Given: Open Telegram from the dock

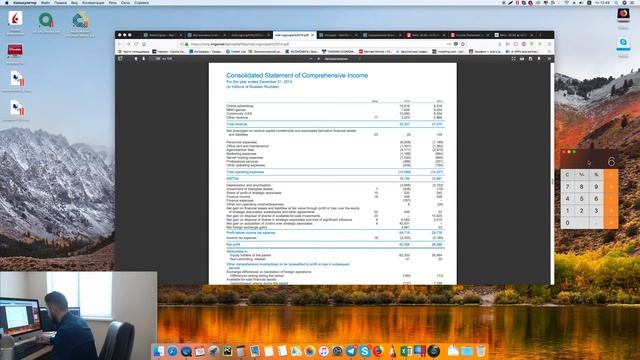Looking at the screenshot, I should pyautogui.click(x=351, y=351).
